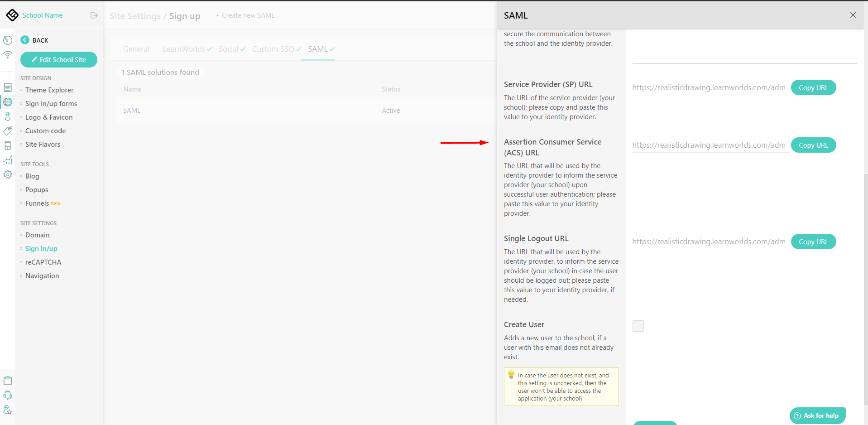Open the Social tab

228,49
